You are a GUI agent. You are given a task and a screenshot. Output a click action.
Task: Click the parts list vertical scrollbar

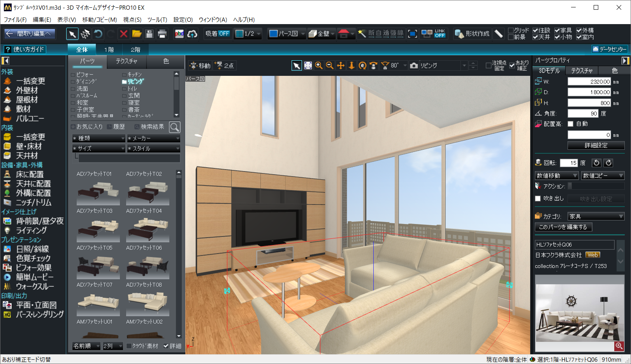pos(179,253)
